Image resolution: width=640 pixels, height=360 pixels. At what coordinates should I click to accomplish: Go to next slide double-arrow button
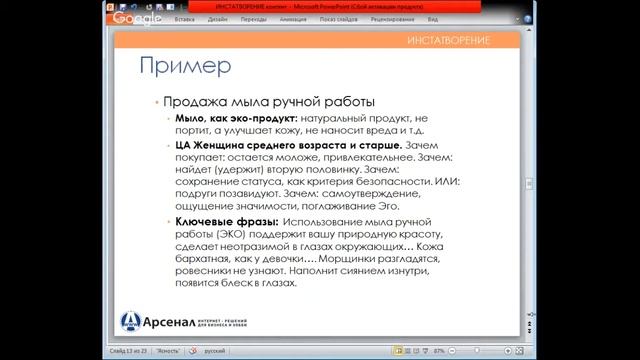click(x=529, y=331)
